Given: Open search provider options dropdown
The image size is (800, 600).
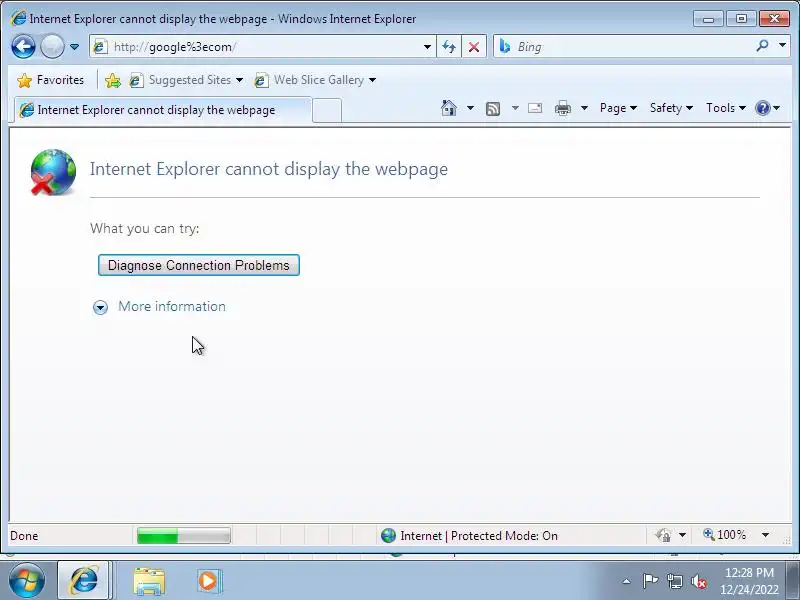Looking at the screenshot, I should coord(782,46).
